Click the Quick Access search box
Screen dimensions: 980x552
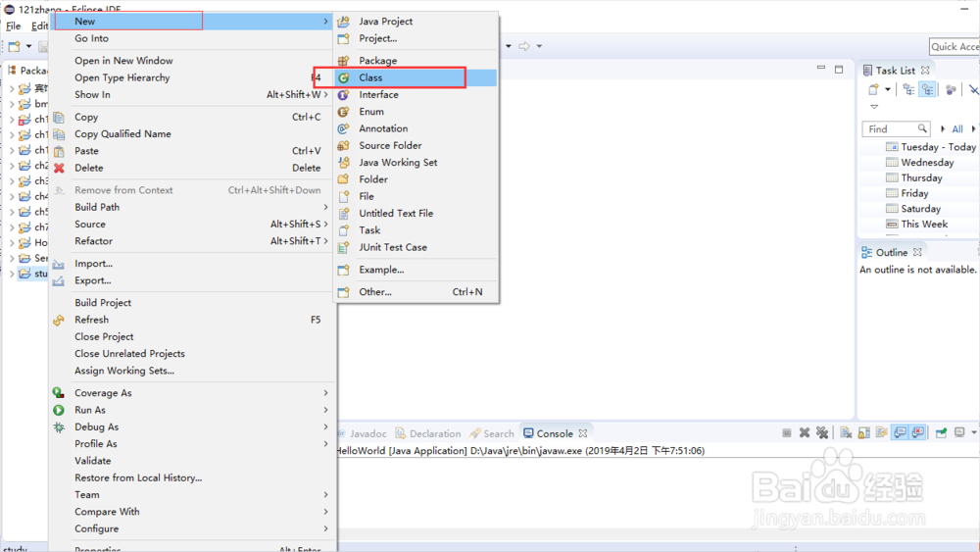coord(955,46)
